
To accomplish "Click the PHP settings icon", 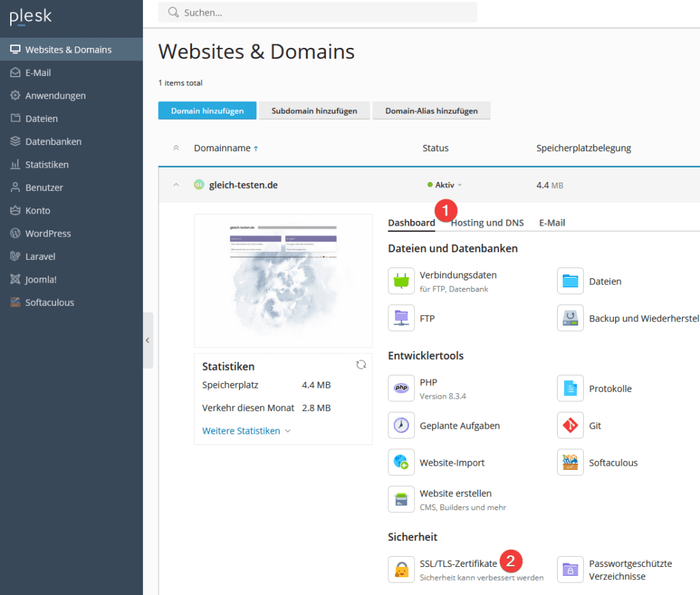I will point(401,388).
